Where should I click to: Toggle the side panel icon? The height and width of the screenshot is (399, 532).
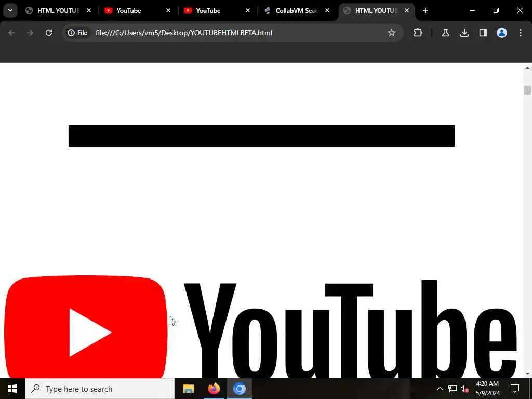(483, 33)
